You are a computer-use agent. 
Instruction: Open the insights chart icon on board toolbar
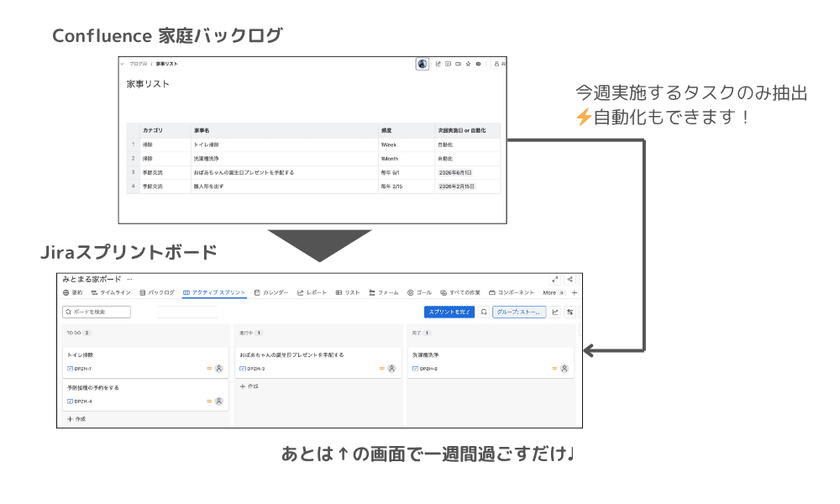(x=555, y=312)
